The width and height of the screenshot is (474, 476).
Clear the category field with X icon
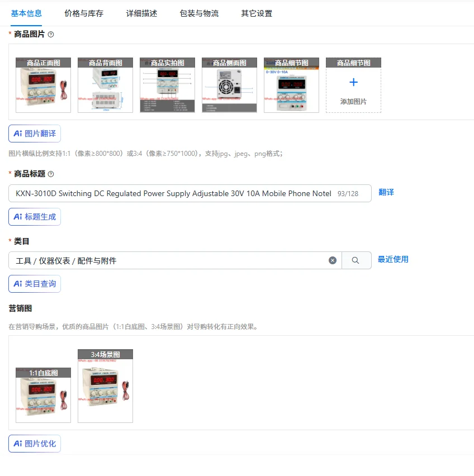(333, 260)
